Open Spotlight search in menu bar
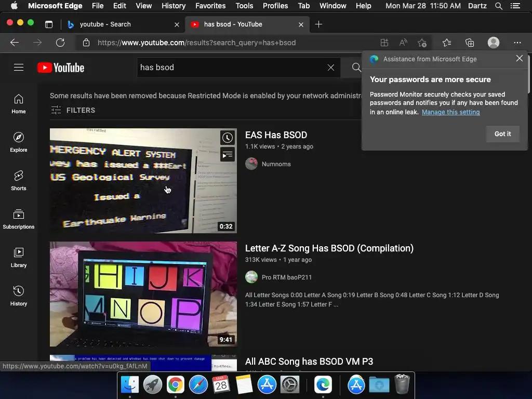The image size is (532, 399). click(x=498, y=6)
